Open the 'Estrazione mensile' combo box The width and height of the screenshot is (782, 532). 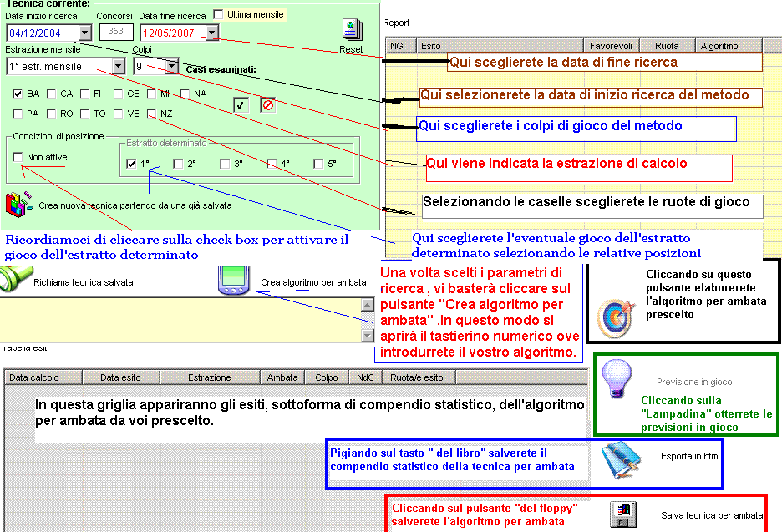coord(119,66)
